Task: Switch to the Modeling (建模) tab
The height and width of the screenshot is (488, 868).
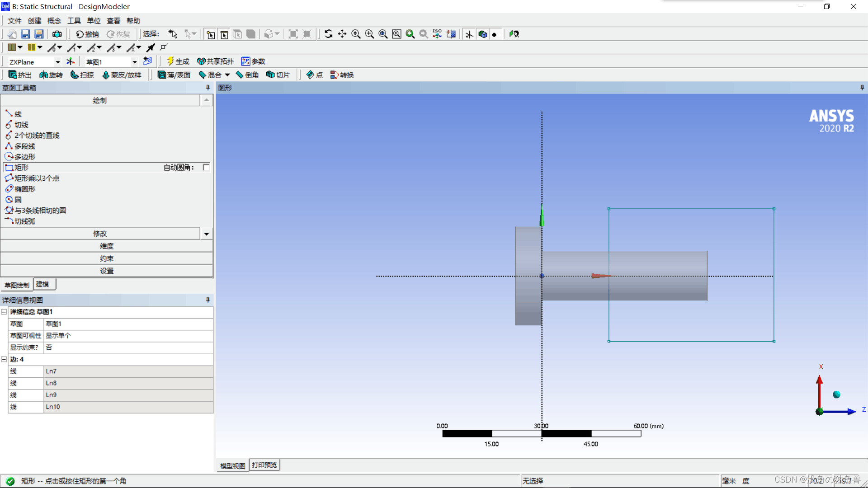Action: pyautogui.click(x=42, y=284)
